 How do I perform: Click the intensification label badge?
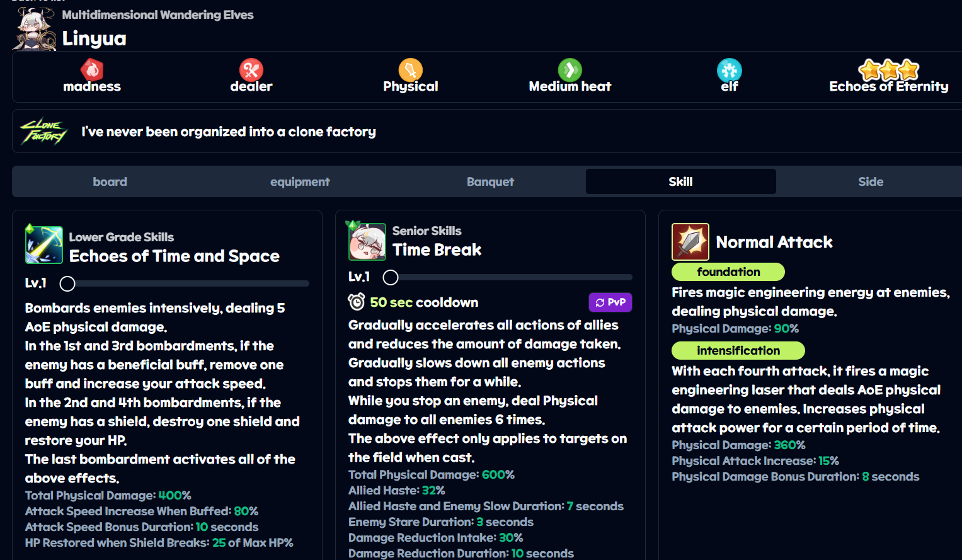pos(738,350)
